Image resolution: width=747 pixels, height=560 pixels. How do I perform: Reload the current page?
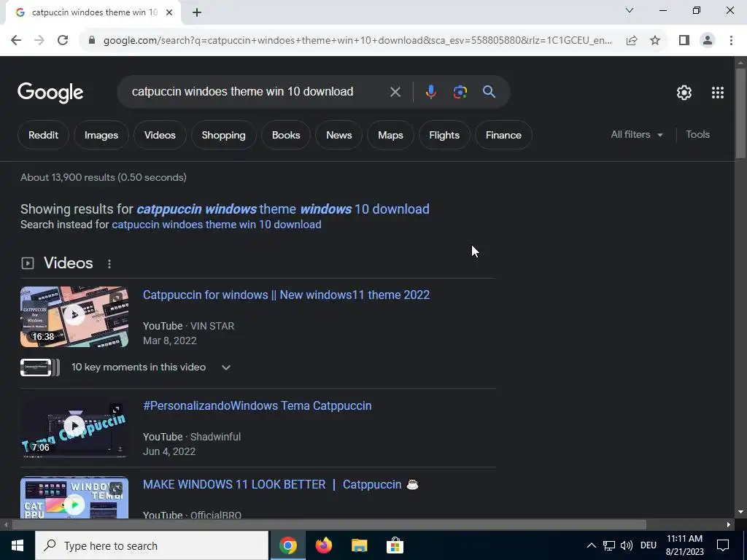click(x=63, y=40)
